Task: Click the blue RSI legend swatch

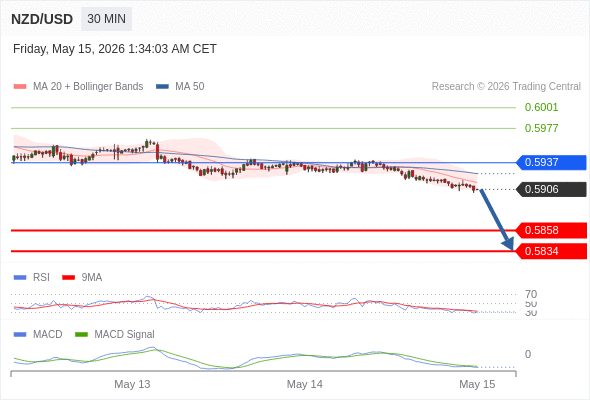Action: tap(20, 278)
